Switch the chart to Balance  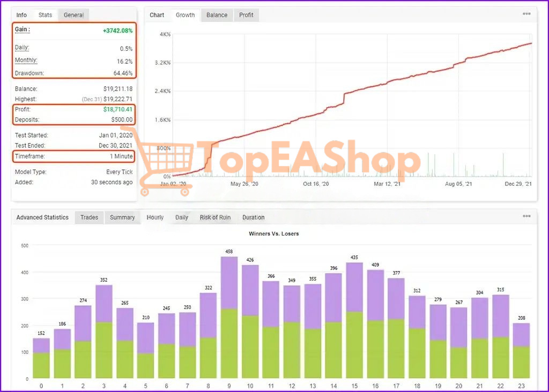pos(217,15)
